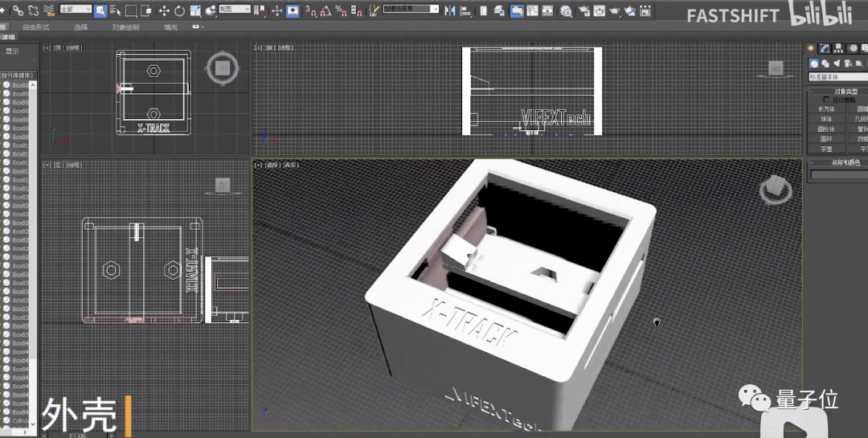Select the Select Object arrow tool
The image size is (868, 438).
100,10
